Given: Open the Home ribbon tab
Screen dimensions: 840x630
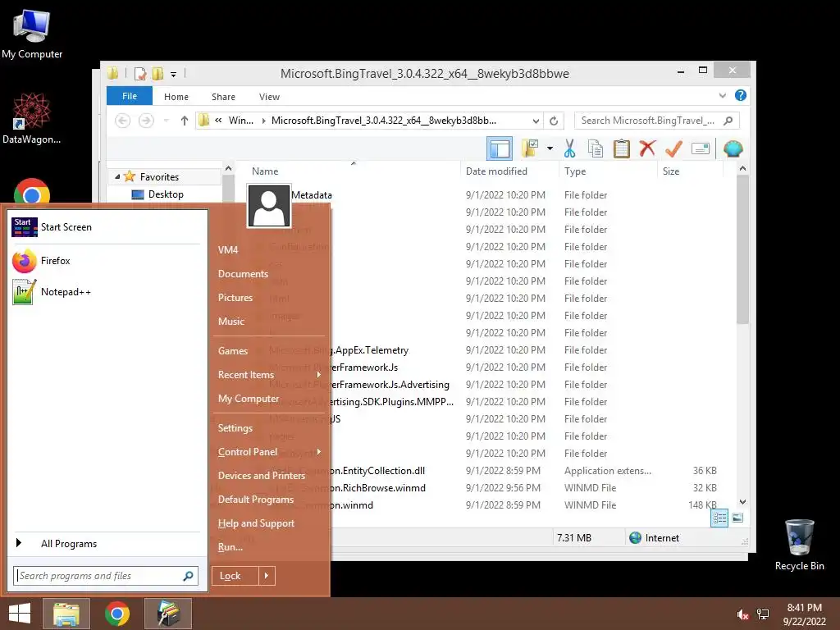Looking at the screenshot, I should (x=176, y=97).
